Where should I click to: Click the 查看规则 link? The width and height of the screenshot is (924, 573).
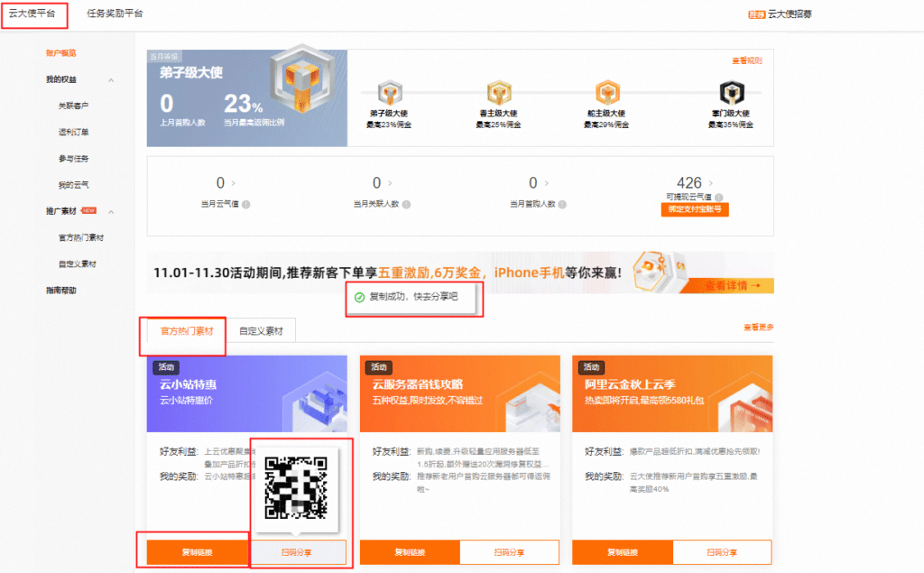pos(746,60)
